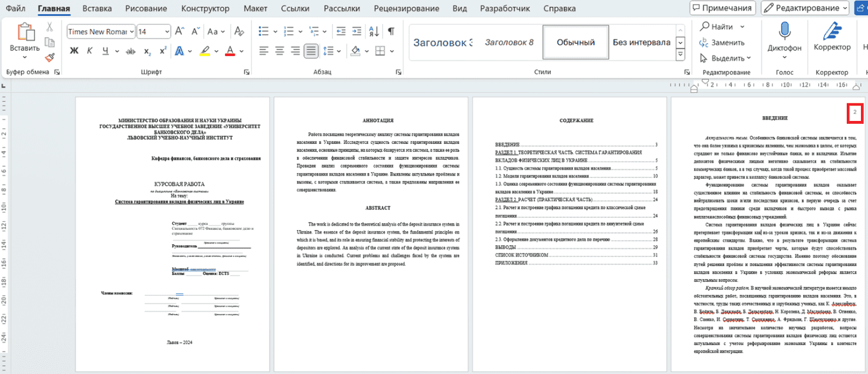Viewport: 868px width, 374px height.
Task: Toggle justified alignment
Action: 311,51
